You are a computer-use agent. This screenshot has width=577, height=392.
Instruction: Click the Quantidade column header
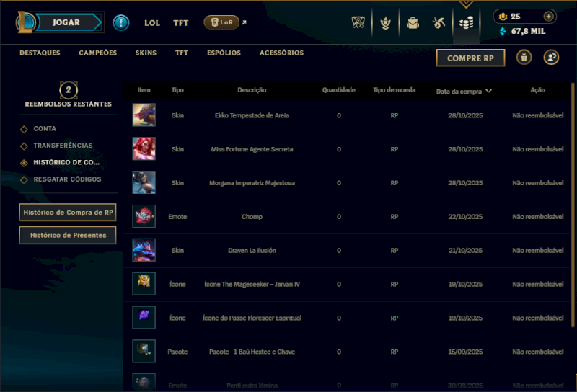tap(339, 90)
